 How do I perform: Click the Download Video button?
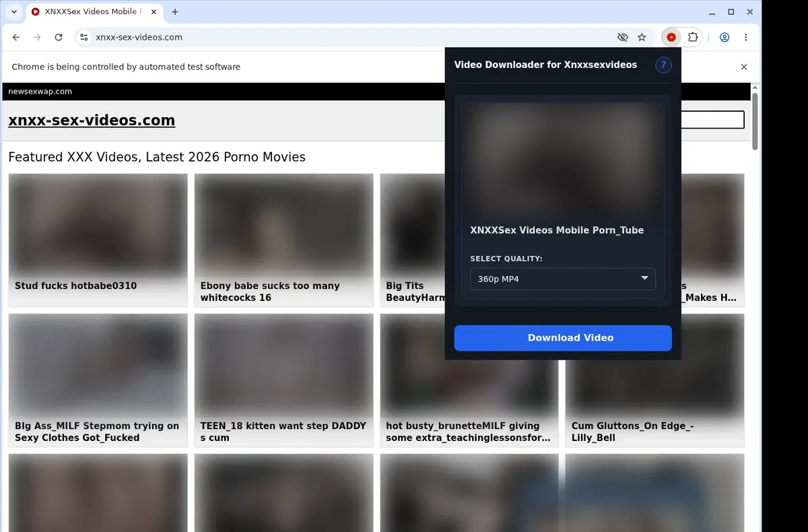tap(563, 338)
